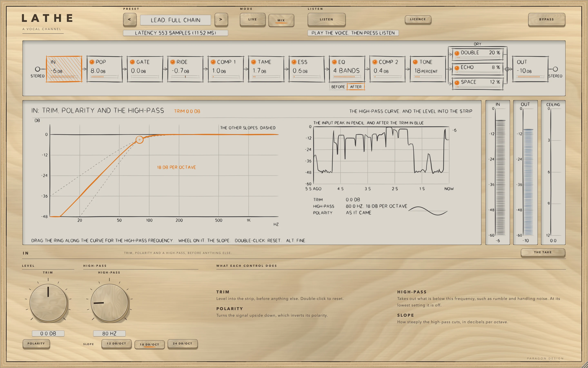Go to the previous preset arrow
The height and width of the screenshot is (368, 588).
point(129,19)
